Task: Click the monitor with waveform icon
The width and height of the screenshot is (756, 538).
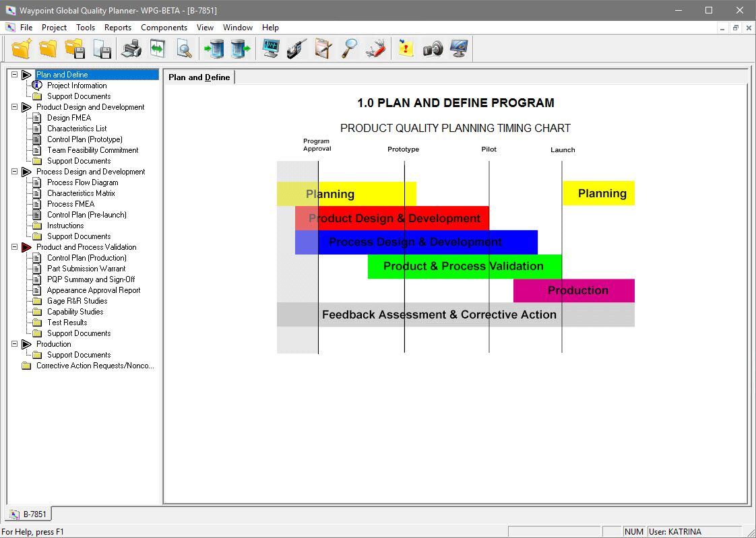Action: [271, 48]
